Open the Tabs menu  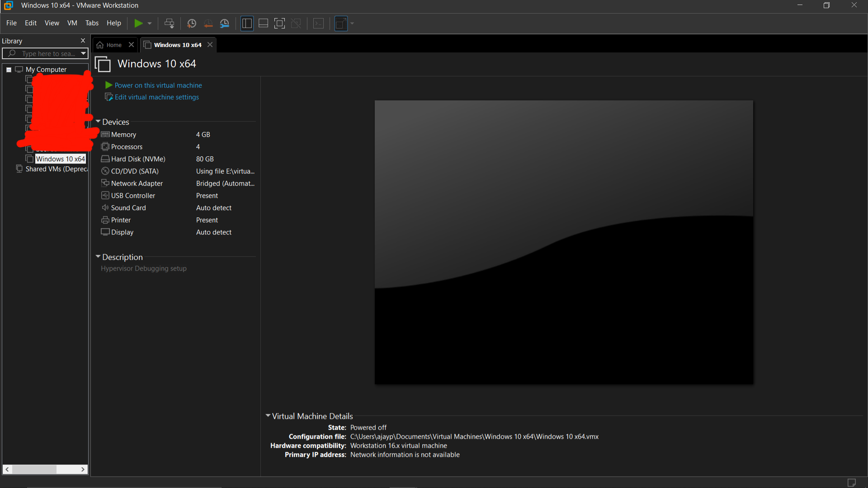pos(92,23)
